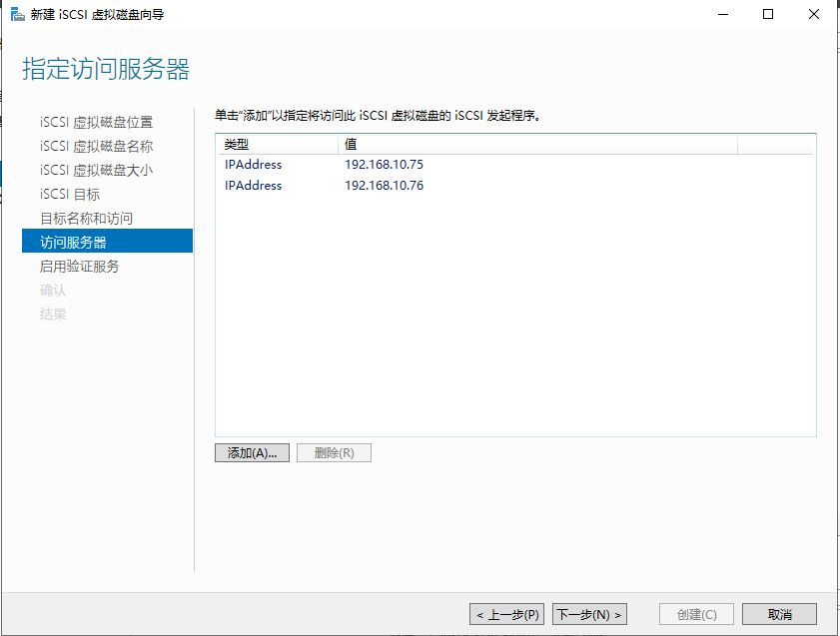Close the wizard window
The height and width of the screenshot is (636, 840).
(x=814, y=14)
